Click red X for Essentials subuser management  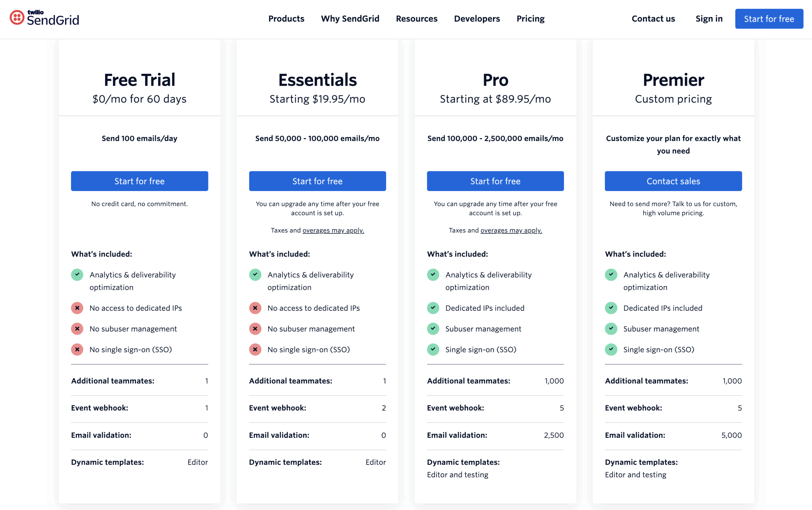tap(255, 328)
